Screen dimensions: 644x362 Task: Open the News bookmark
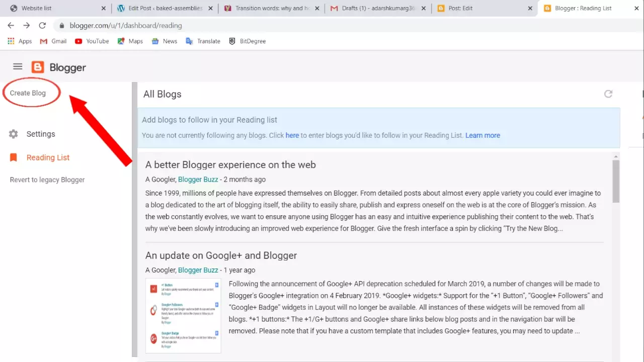[x=165, y=41]
